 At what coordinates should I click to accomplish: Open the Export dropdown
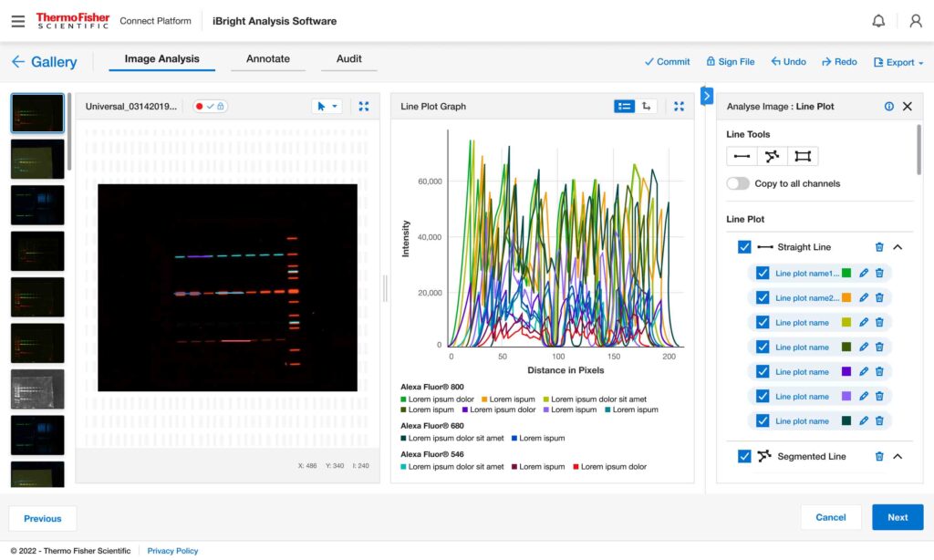click(898, 62)
